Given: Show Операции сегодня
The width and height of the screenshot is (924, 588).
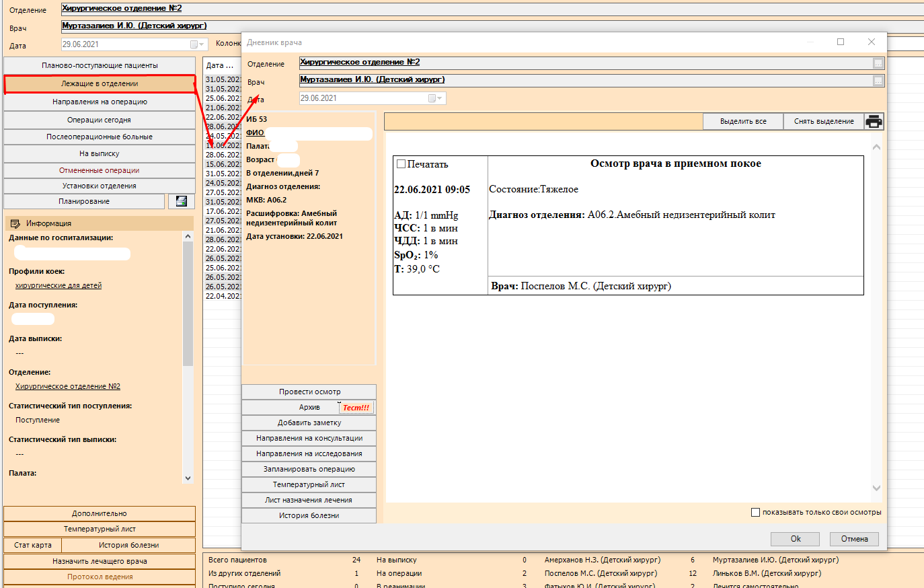Looking at the screenshot, I should tap(100, 120).
